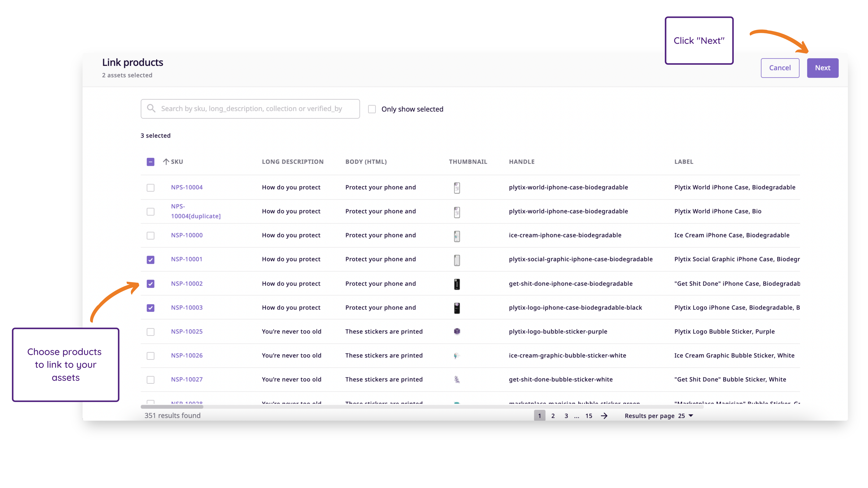Click the Thumbnail column header
The height and width of the screenshot is (488, 868).
(468, 162)
